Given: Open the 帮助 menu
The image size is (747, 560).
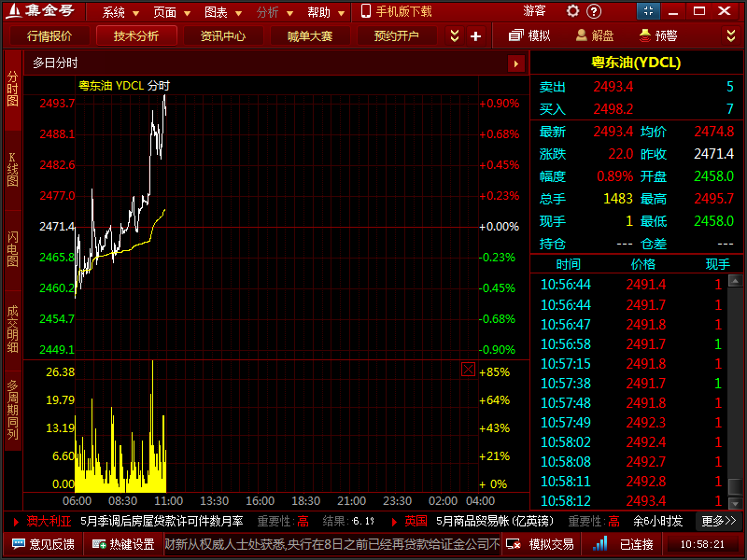Looking at the screenshot, I should (x=325, y=12).
